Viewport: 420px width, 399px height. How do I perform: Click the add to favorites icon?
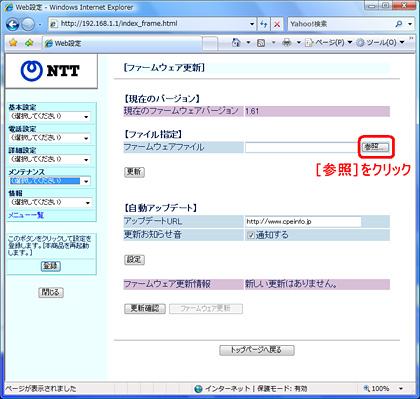click(29, 43)
